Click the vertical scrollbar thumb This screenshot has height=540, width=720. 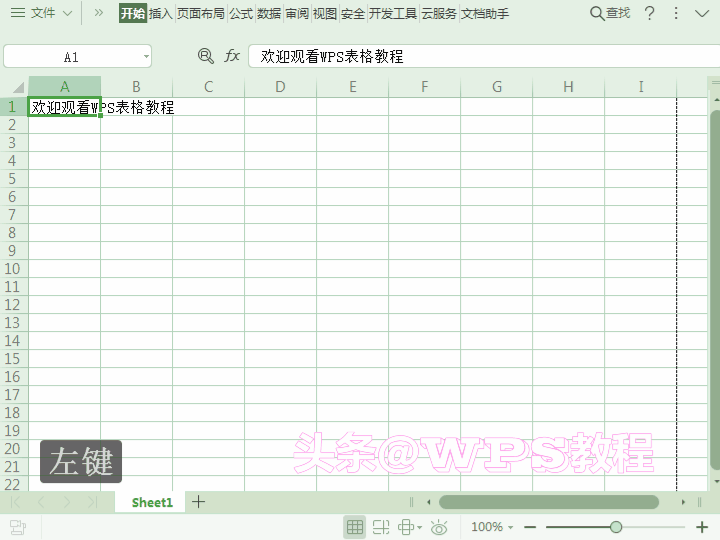pos(715,290)
